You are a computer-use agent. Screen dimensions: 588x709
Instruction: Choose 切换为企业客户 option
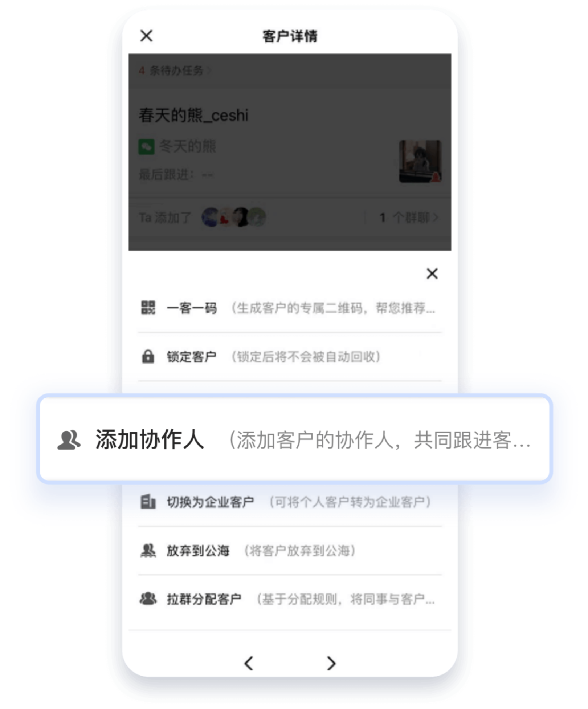pyautogui.click(x=290, y=502)
